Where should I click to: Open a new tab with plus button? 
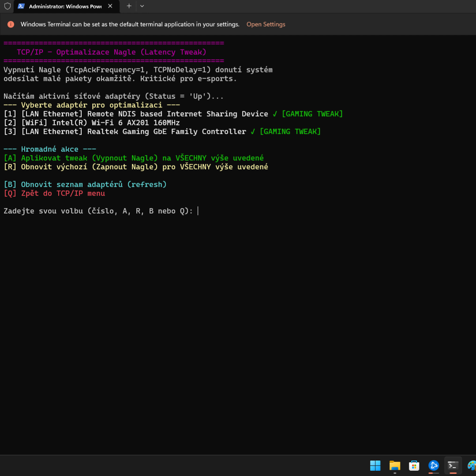click(x=129, y=6)
